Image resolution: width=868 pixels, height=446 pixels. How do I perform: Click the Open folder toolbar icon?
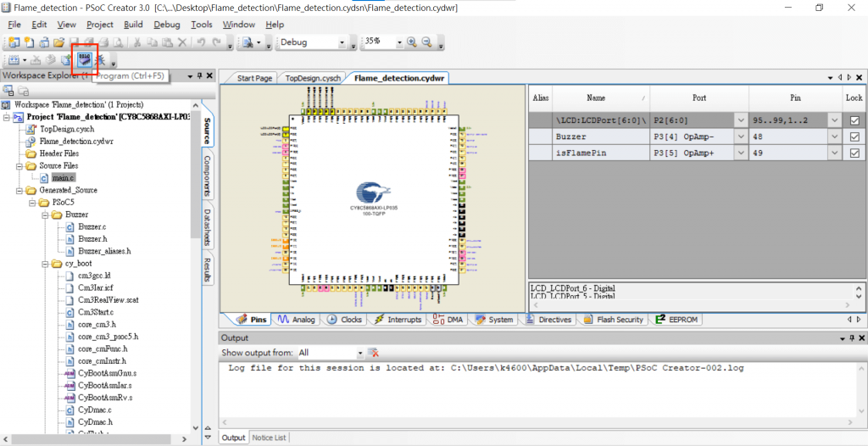click(58, 42)
